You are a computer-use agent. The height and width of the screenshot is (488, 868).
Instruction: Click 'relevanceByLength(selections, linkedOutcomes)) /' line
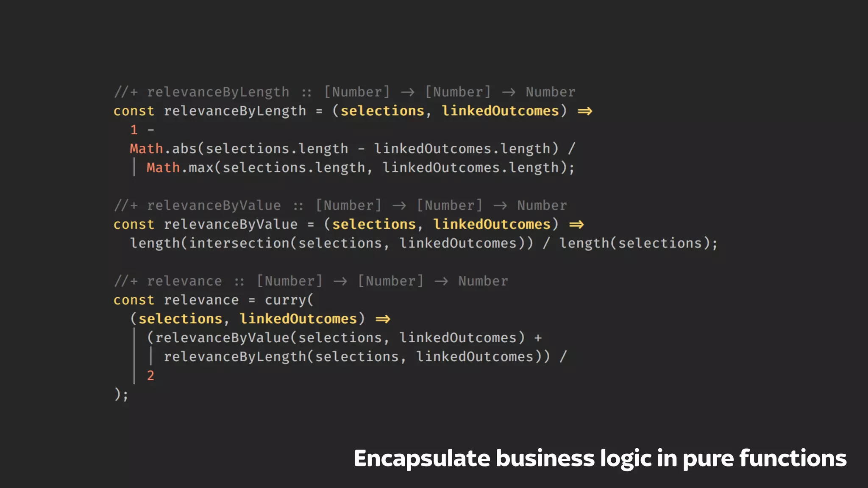tap(365, 357)
